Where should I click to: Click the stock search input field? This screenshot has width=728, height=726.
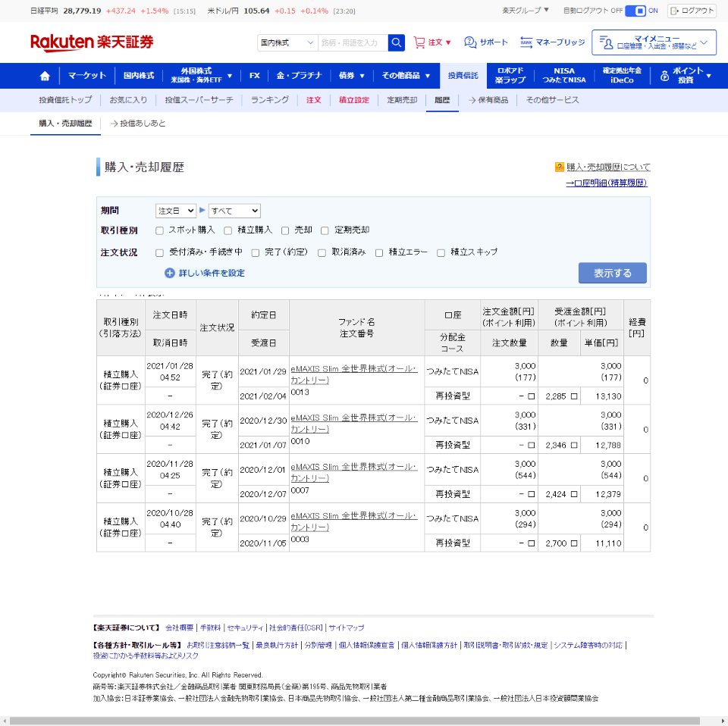click(353, 42)
